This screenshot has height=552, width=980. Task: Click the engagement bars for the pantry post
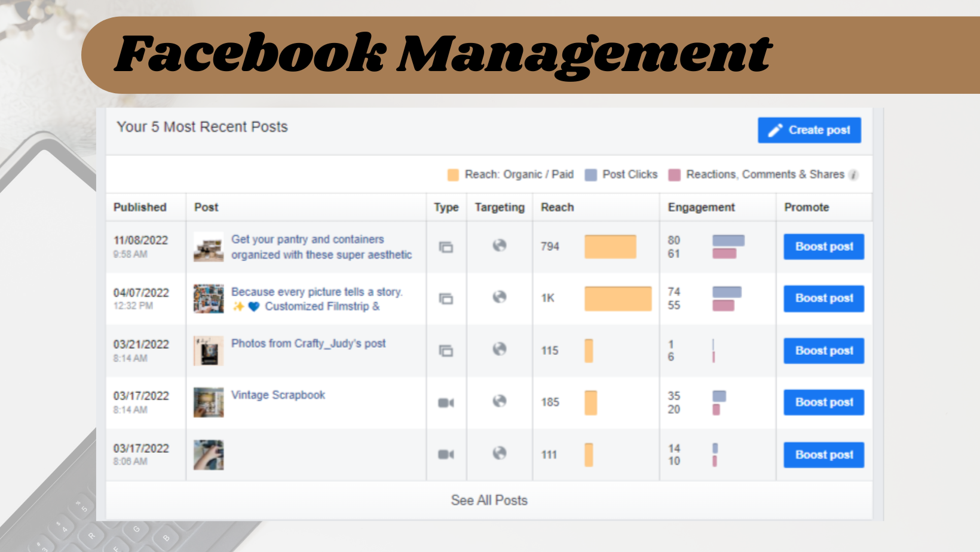728,247
